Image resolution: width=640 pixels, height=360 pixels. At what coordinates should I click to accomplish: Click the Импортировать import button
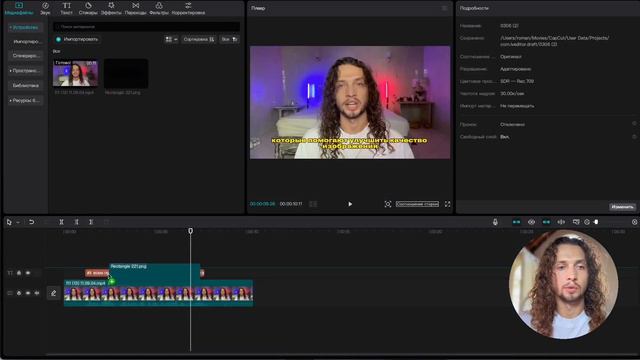click(x=77, y=39)
